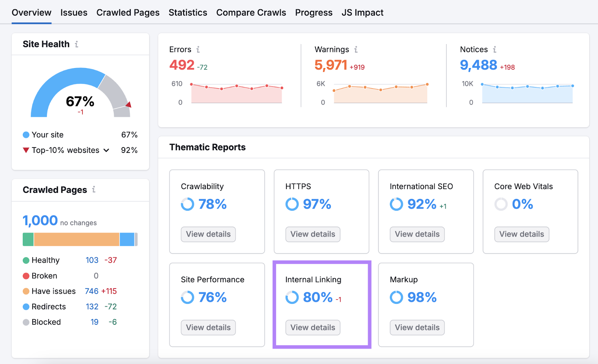Click the Crawled Pages info icon
This screenshot has height=364, width=598.
[x=94, y=189]
